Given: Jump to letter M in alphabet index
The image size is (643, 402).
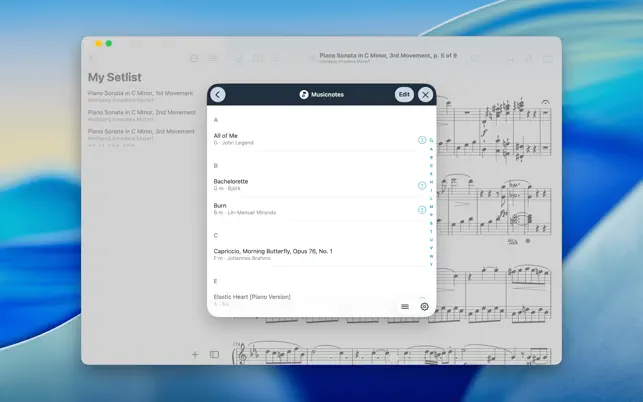Looking at the screenshot, I should [431, 206].
